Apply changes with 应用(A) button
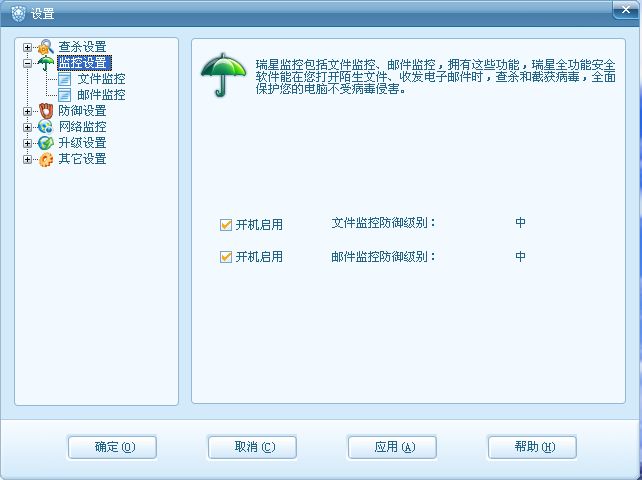The width and height of the screenshot is (642, 480). click(x=392, y=447)
